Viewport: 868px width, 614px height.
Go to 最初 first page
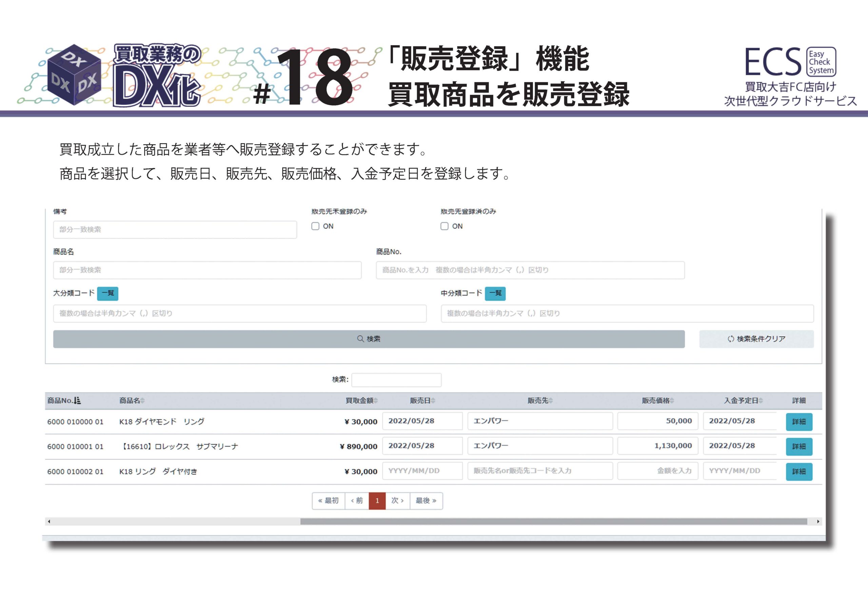[328, 500]
